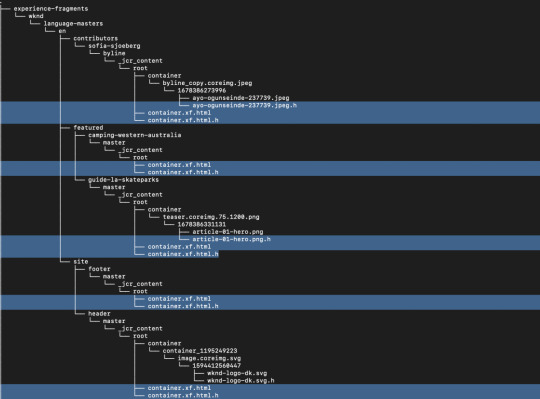Select the 'article-01-hero.png' file name
Image resolution: width=540 pixels, height=399 pixels.
[228, 232]
